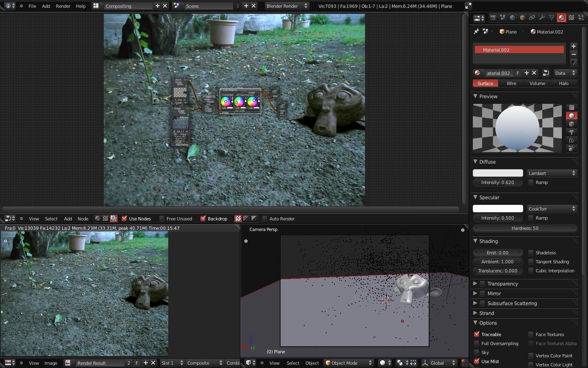Screen dimensions: 588x368
Task: Open the Lambert diffuse shader dropdown
Action: (x=552, y=173)
